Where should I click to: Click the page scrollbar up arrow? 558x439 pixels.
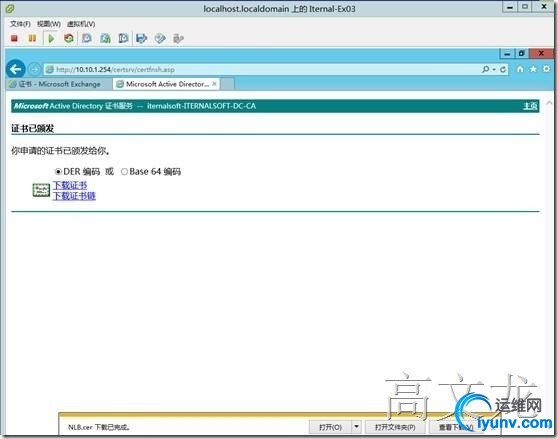(x=549, y=103)
